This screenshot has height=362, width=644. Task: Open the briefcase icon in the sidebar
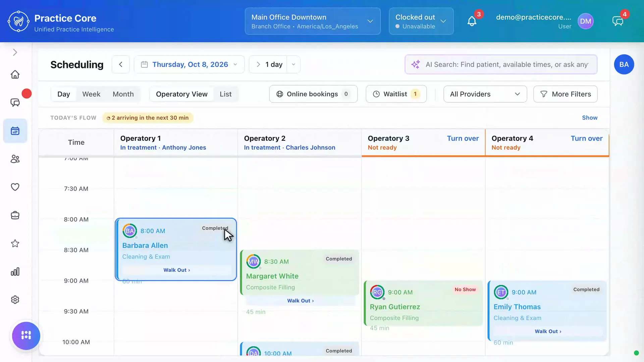[x=15, y=215]
